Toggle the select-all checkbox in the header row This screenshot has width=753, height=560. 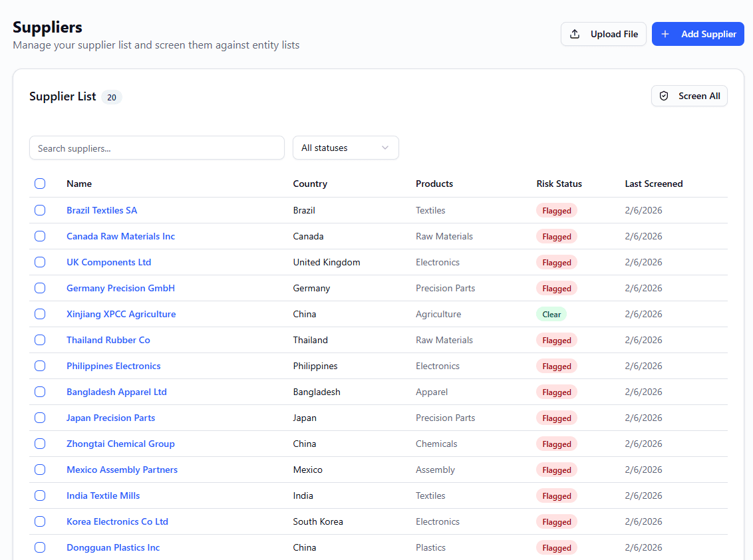[40, 184]
